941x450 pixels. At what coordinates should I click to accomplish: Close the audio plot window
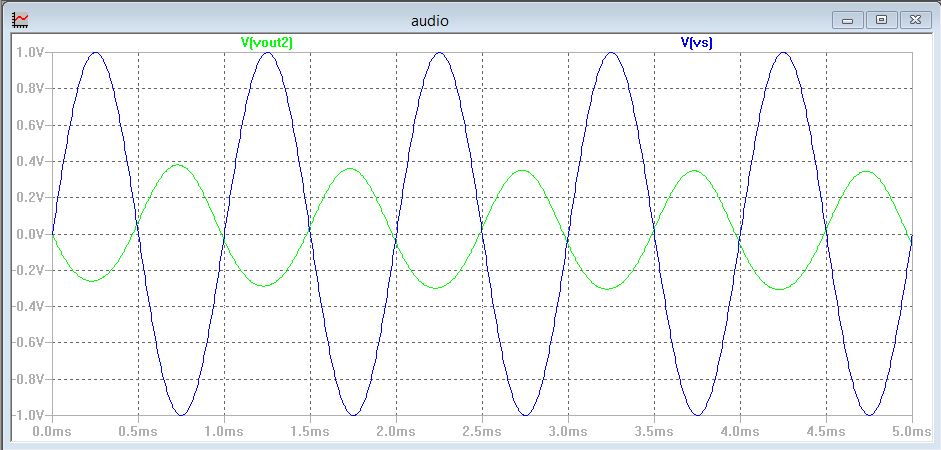(x=915, y=20)
